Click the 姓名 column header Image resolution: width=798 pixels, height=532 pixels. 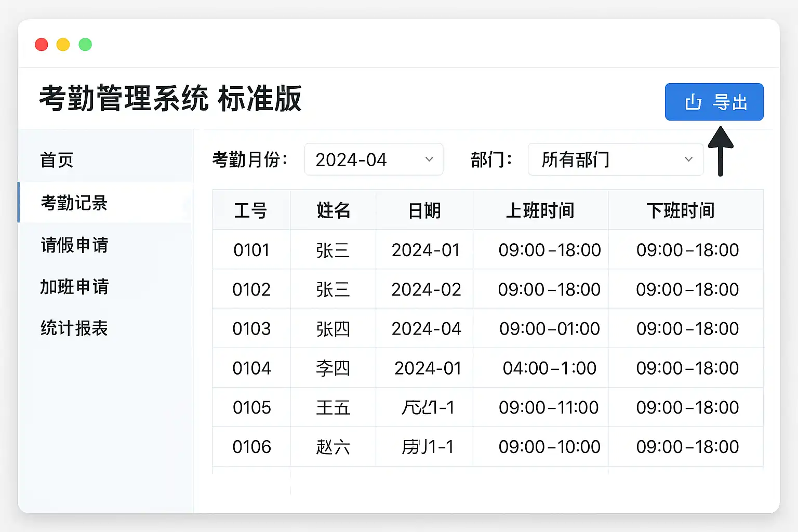pyautogui.click(x=333, y=210)
